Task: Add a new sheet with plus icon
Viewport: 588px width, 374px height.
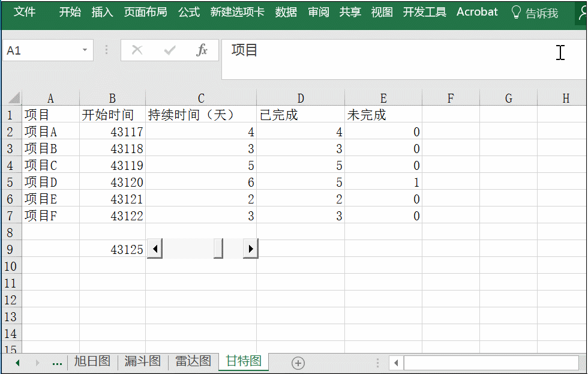Action: (298, 363)
